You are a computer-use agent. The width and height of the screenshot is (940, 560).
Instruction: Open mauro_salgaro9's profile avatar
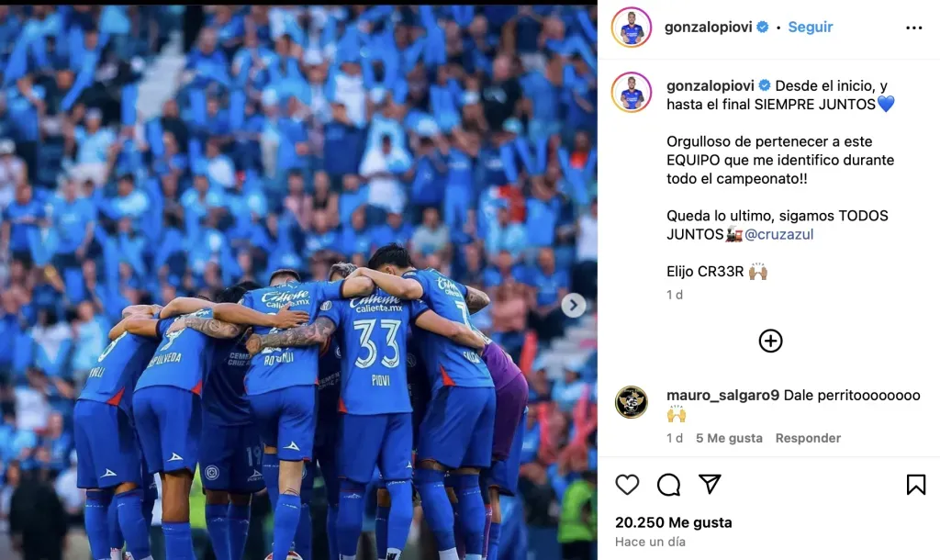pos(632,402)
